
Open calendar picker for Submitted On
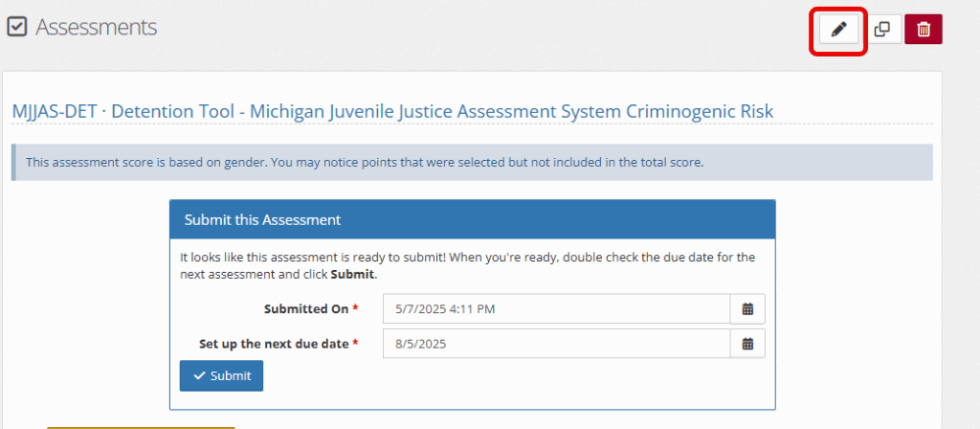(747, 309)
